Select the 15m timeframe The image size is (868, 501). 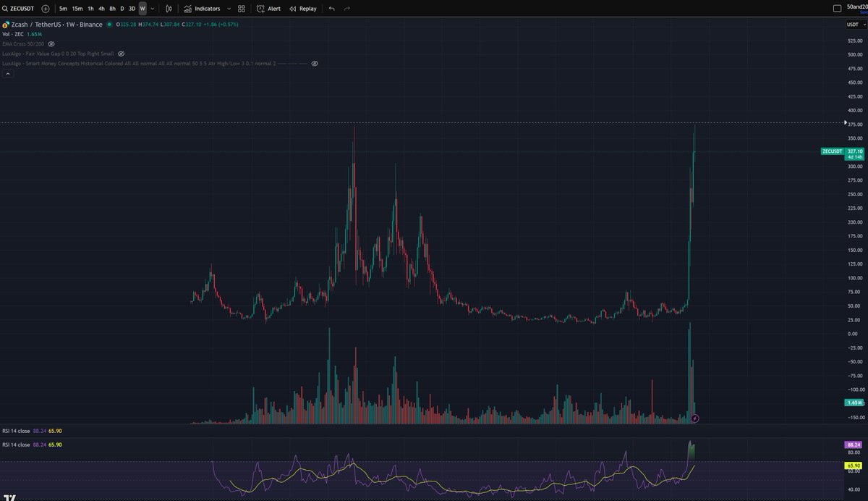click(x=77, y=9)
